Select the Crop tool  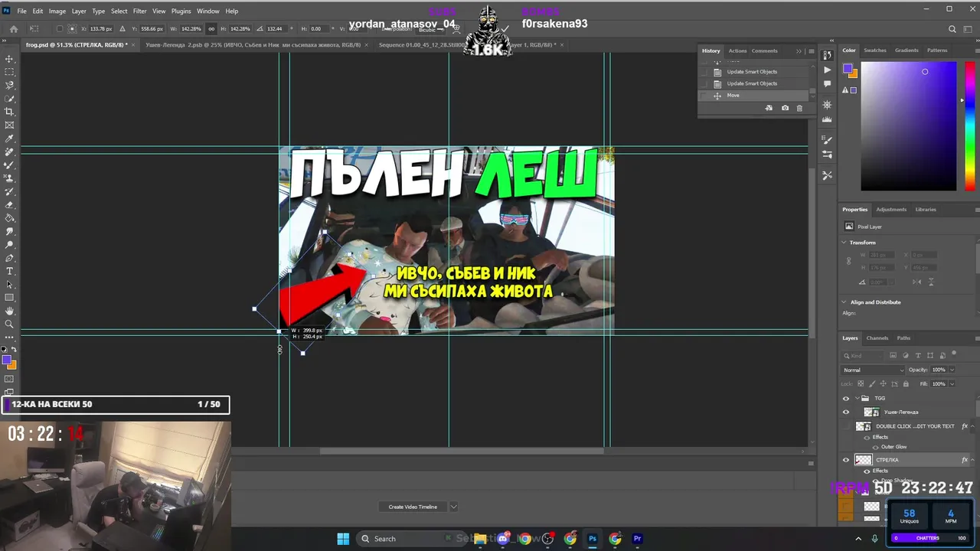[x=9, y=112]
